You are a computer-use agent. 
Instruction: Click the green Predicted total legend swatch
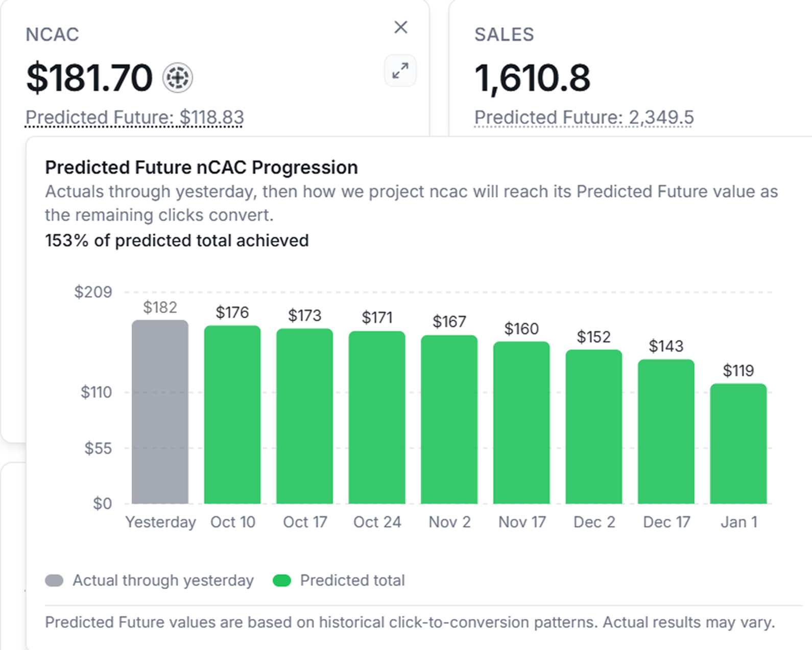coord(282,581)
